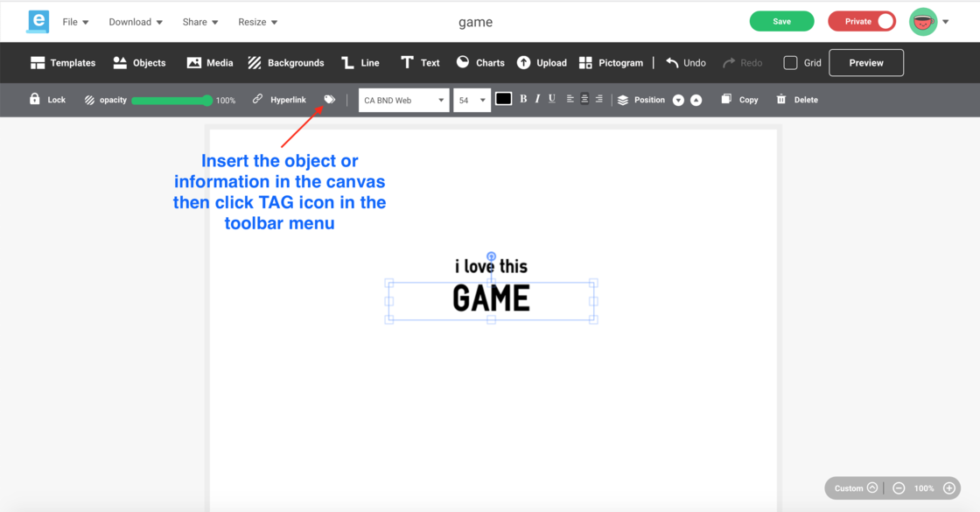Viewport: 980px width, 512px height.
Task: Open the Pictogram tool
Action: [x=612, y=62]
